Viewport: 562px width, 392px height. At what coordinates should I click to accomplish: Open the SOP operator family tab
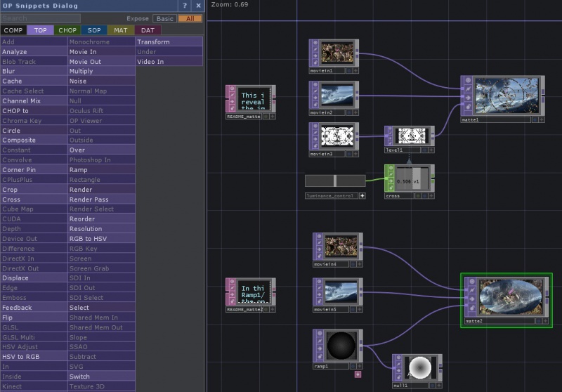pos(94,30)
